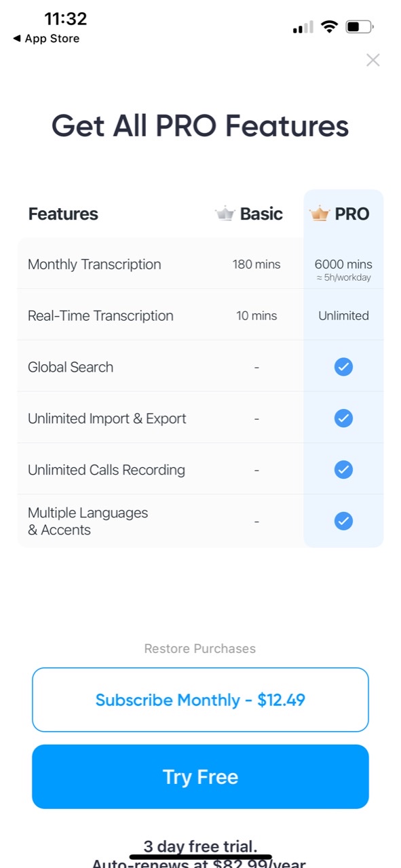The width and height of the screenshot is (401, 868).
Task: Click the Multiple Languages & Accents checkmark
Action: click(343, 521)
